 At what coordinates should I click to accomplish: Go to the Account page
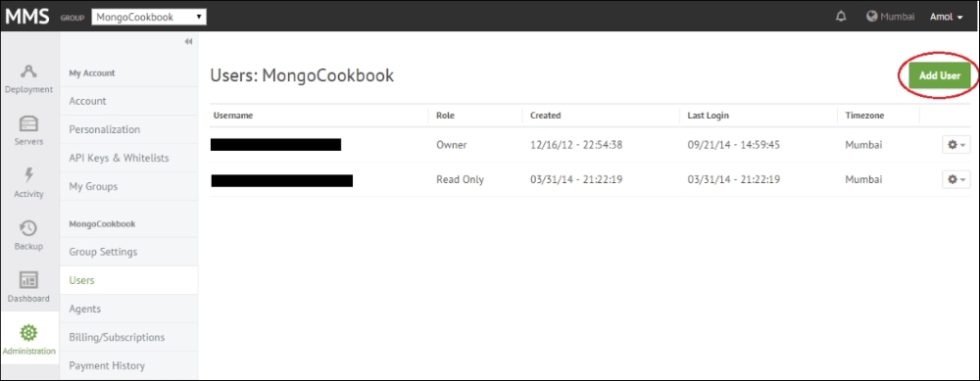coord(128,101)
